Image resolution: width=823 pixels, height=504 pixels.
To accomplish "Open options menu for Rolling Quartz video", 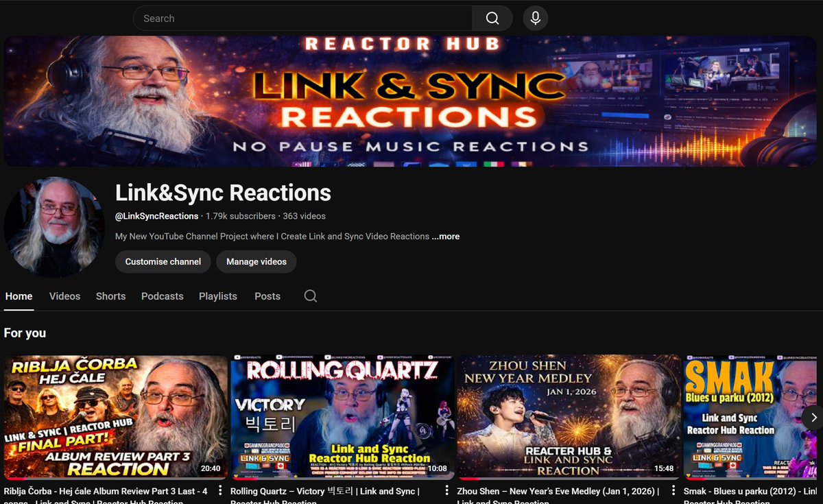I will 446,491.
